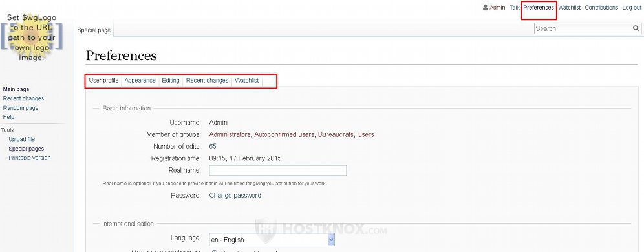Viewport: 644px width, 252px height.
Task: Click the Bureaucrats group link
Action: click(x=336, y=134)
